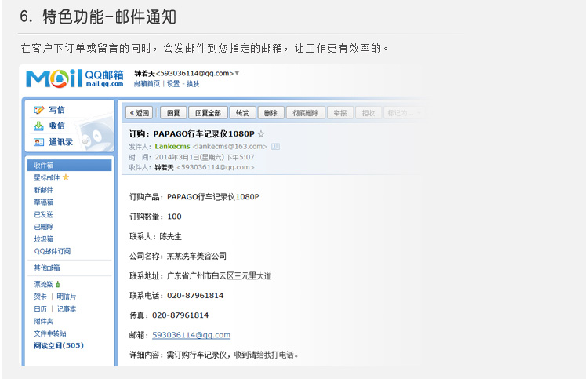The image size is (588, 379).
Task: Open the 明信片 postcards link
Action: (x=67, y=297)
